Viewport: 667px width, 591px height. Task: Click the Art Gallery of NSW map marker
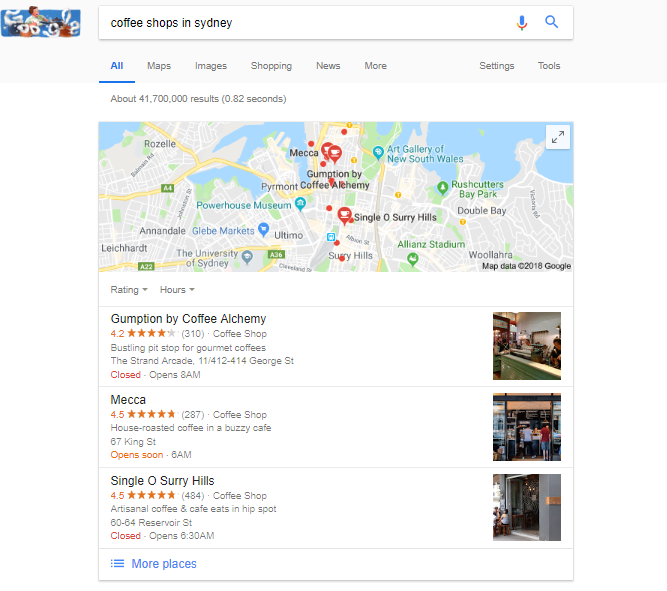coord(378,152)
